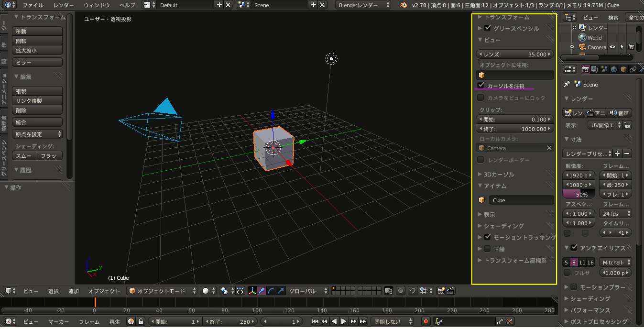644x329 pixels.
Task: Click the pin icon next to Scene
Action: pyautogui.click(x=567, y=84)
